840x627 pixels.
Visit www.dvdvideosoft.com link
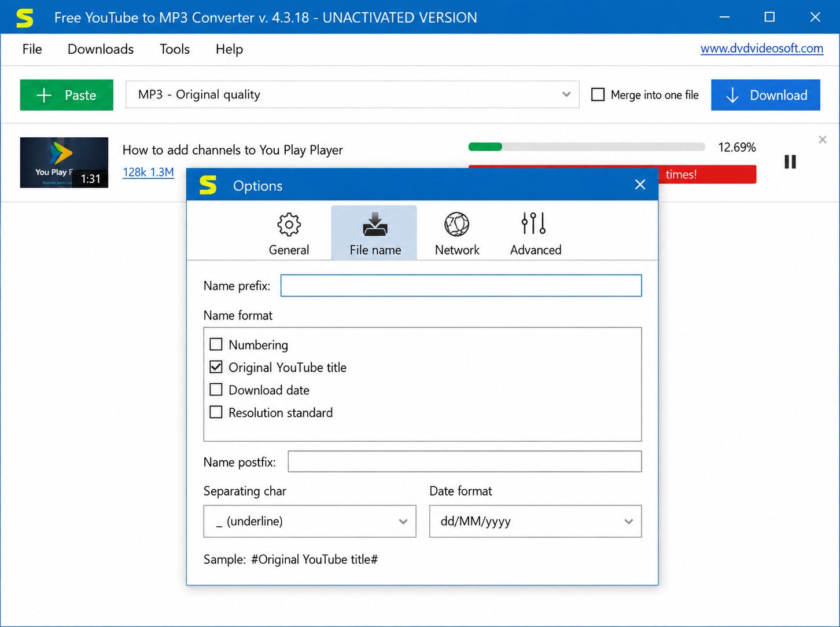pos(761,49)
